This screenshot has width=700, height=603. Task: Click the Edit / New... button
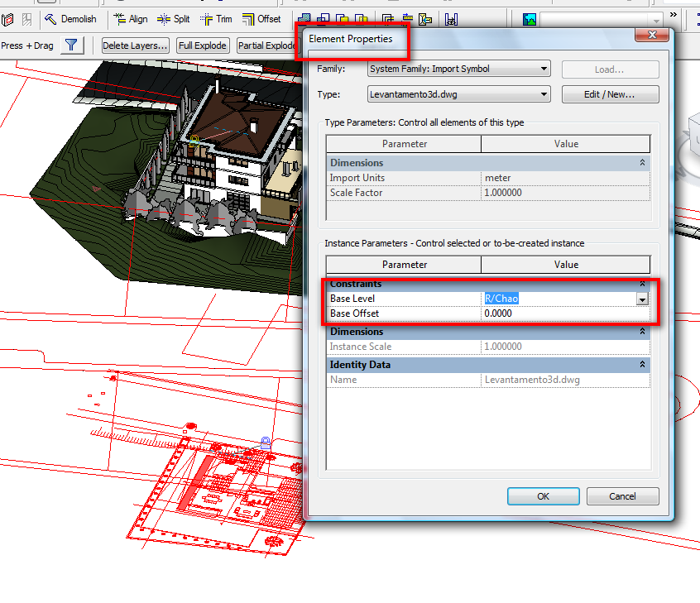pos(610,94)
